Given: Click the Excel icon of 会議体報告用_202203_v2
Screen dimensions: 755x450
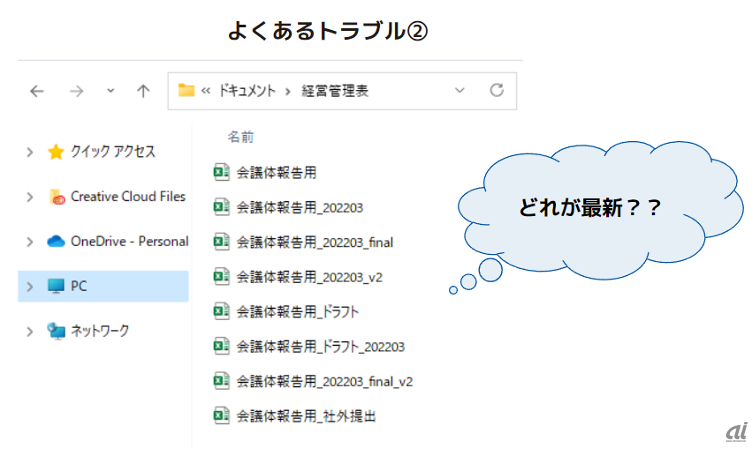Looking at the screenshot, I should (221, 276).
